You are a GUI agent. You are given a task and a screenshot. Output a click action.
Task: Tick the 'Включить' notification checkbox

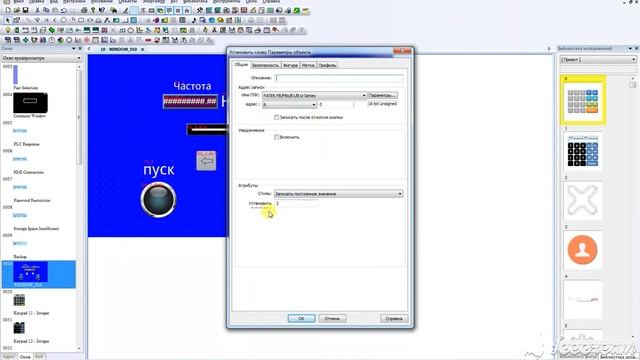(x=276, y=137)
